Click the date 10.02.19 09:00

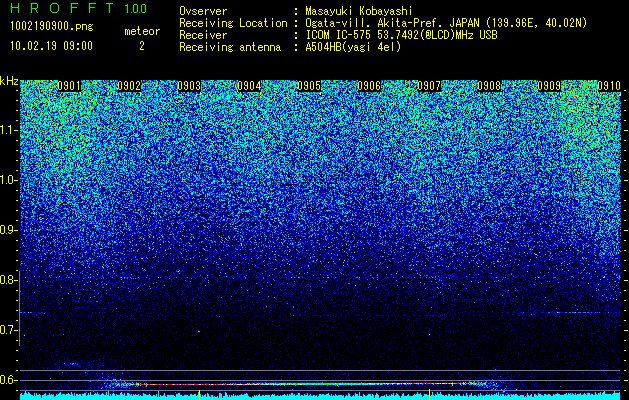pos(51,46)
